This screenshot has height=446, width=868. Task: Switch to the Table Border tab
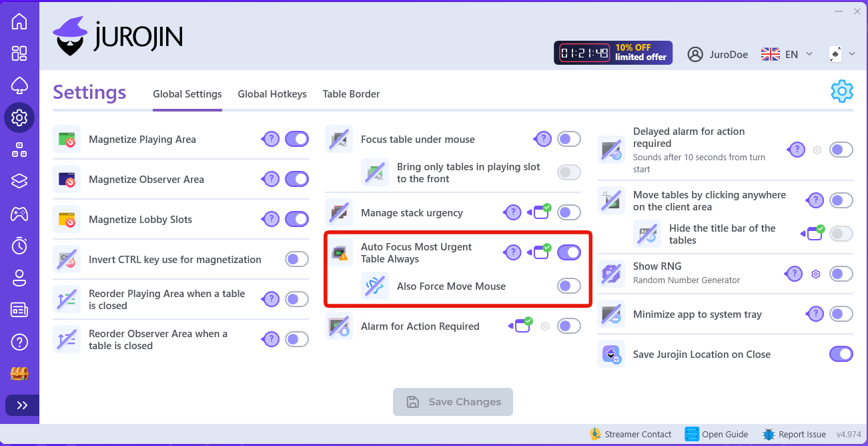click(351, 94)
